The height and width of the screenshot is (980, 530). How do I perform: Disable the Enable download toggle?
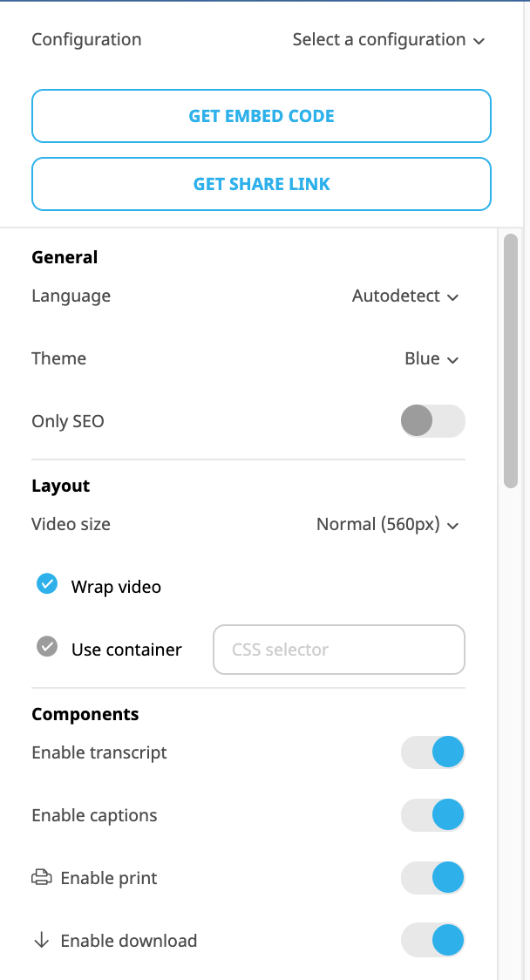click(x=433, y=940)
